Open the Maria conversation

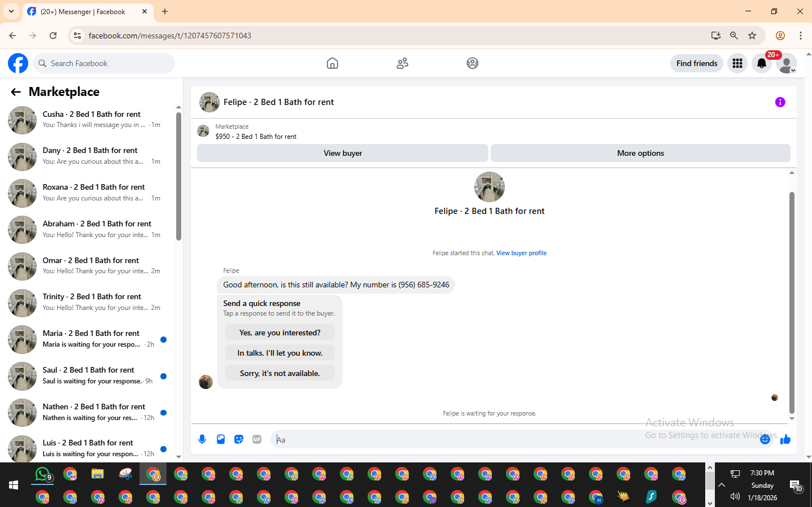click(x=88, y=339)
